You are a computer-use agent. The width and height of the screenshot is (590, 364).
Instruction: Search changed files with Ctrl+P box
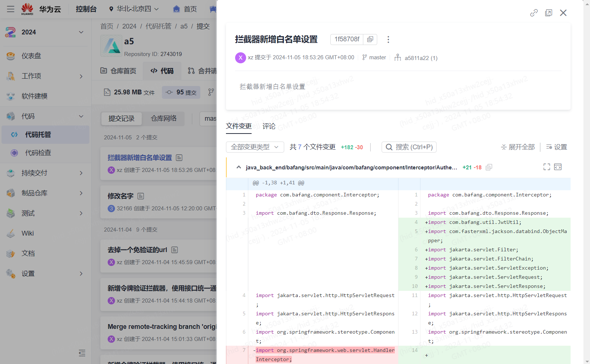tap(409, 147)
